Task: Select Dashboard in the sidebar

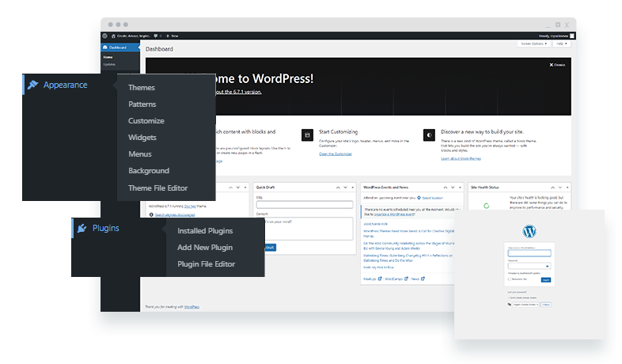Action: pyautogui.click(x=119, y=47)
